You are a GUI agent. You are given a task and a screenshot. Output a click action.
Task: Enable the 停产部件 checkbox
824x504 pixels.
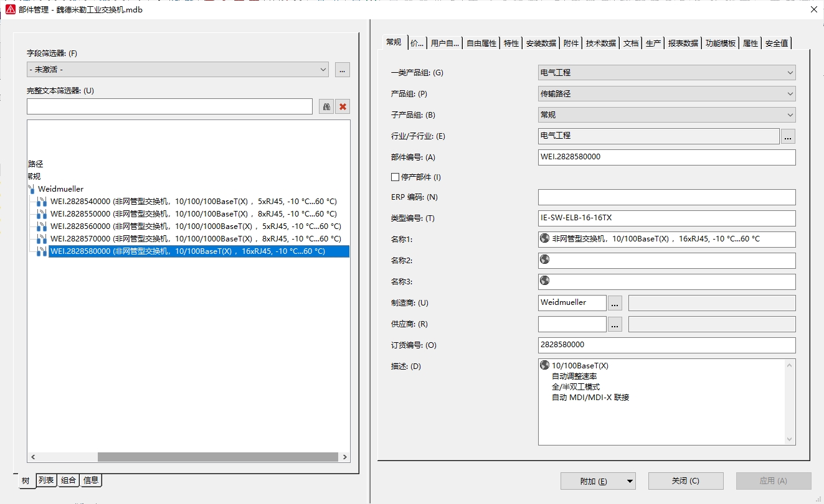[x=395, y=177]
